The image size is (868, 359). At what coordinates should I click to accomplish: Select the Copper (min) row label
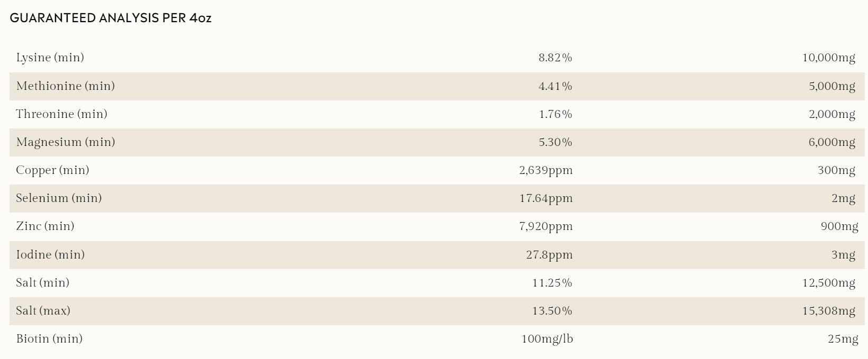click(x=53, y=170)
